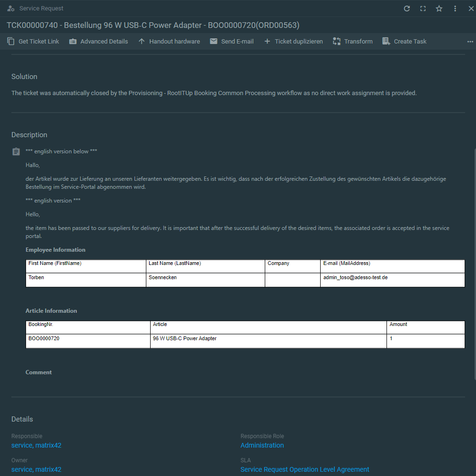The width and height of the screenshot is (476, 476).
Task: Click cell with first name Torben
Action: tap(86, 280)
